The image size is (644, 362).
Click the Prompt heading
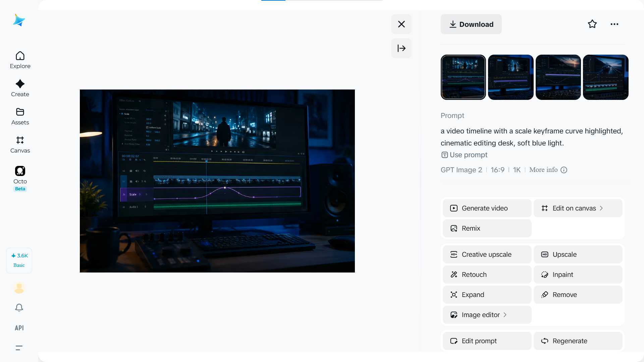(x=452, y=116)
